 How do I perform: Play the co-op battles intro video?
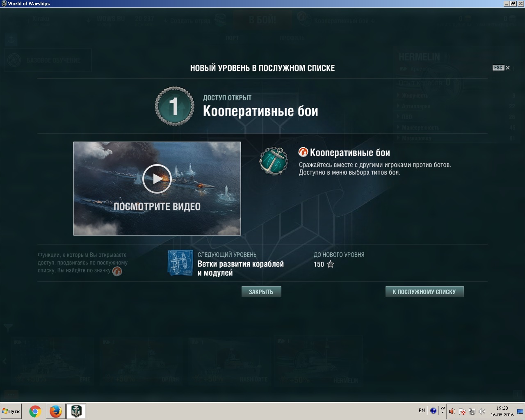[157, 178]
